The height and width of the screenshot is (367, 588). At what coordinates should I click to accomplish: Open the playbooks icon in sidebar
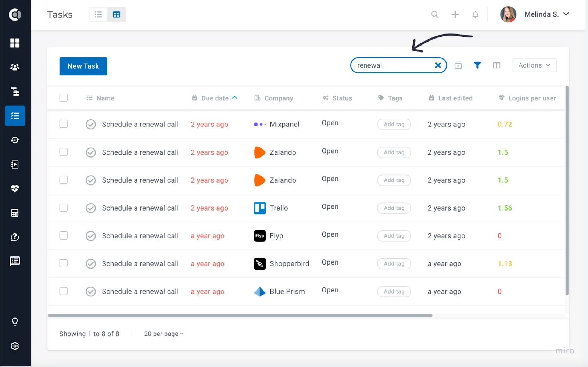point(15,164)
